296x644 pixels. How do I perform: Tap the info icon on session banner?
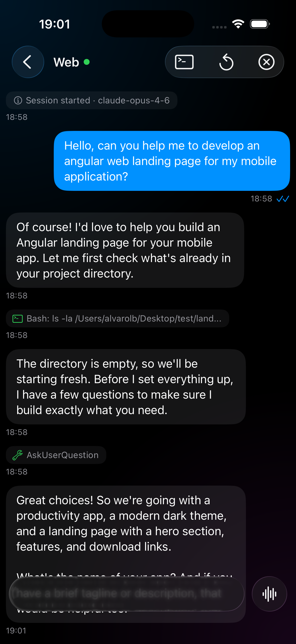pyautogui.click(x=18, y=100)
